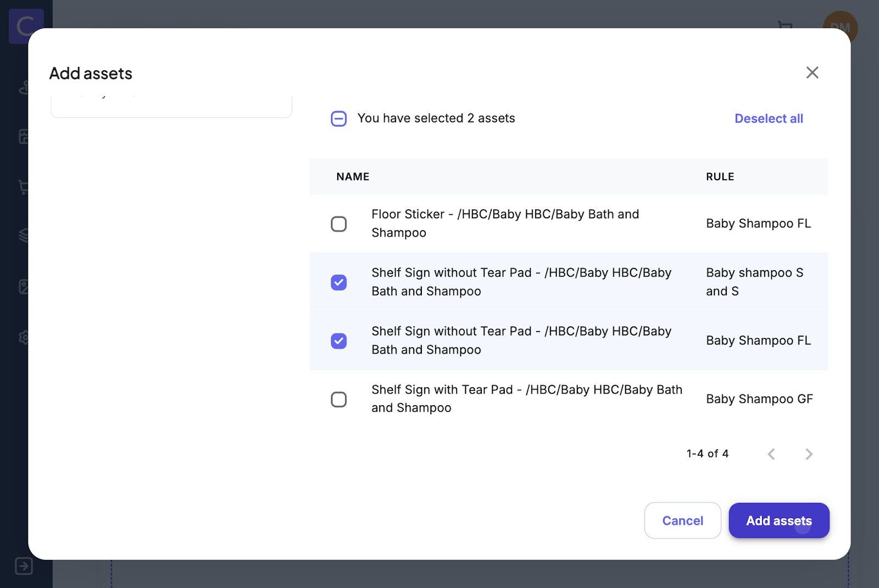The image size is (879, 588).
Task: Click the NAME column header
Action: [x=353, y=177]
